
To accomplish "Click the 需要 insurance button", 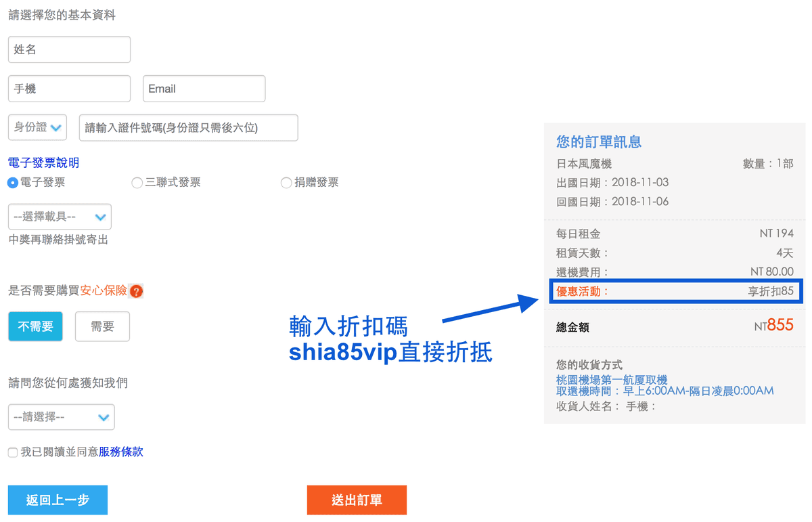I will click(x=102, y=326).
